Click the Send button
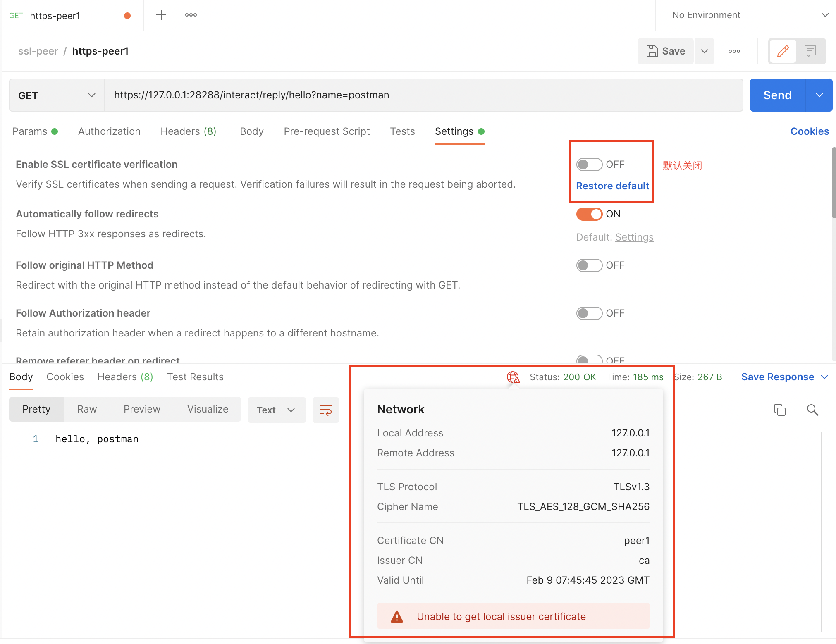This screenshot has height=644, width=836. (x=777, y=95)
